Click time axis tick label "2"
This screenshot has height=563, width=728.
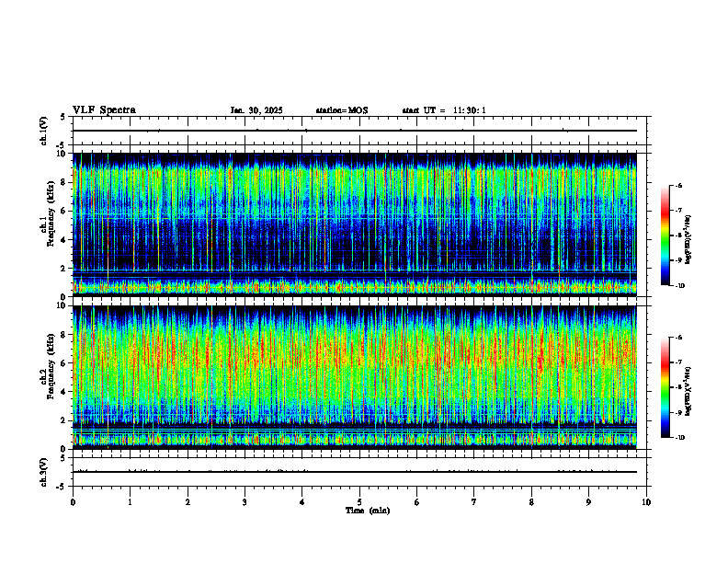pyautogui.click(x=188, y=502)
